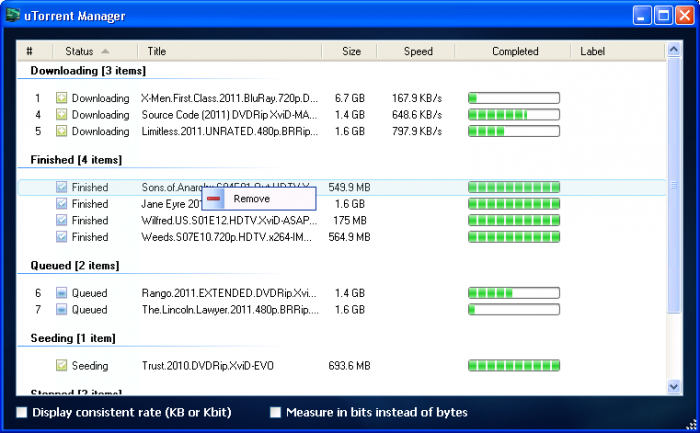Click the progress bar of X-Men.First.Class
The width and height of the screenshot is (700, 433).
point(514,98)
